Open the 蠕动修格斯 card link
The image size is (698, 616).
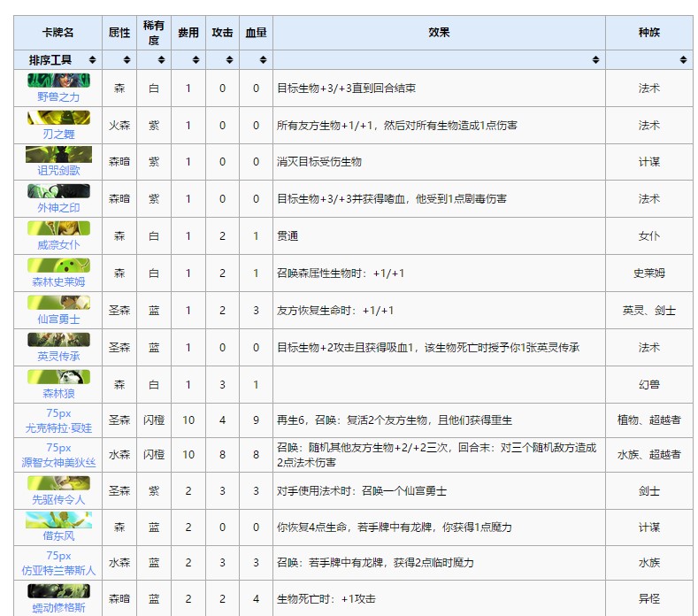click(x=58, y=607)
